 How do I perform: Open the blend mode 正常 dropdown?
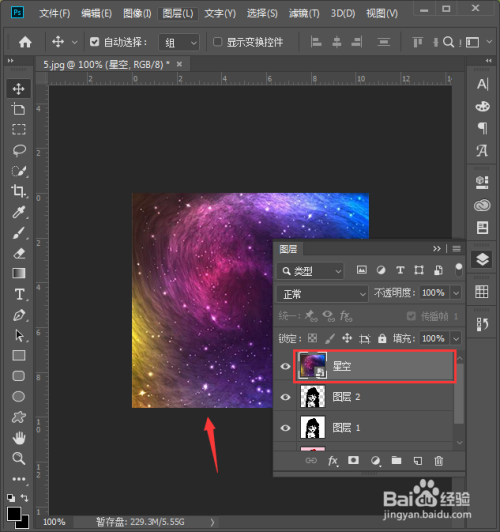click(x=322, y=293)
